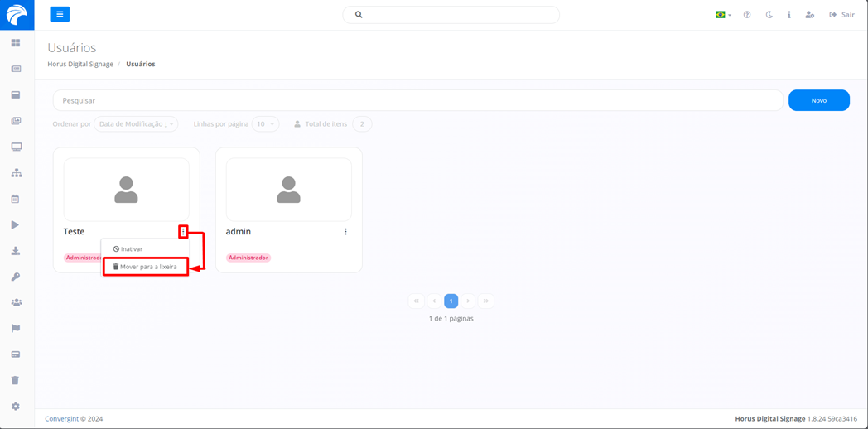Click the newspaper-style icon in sidebar
The width and height of the screenshot is (868, 429).
tap(16, 69)
